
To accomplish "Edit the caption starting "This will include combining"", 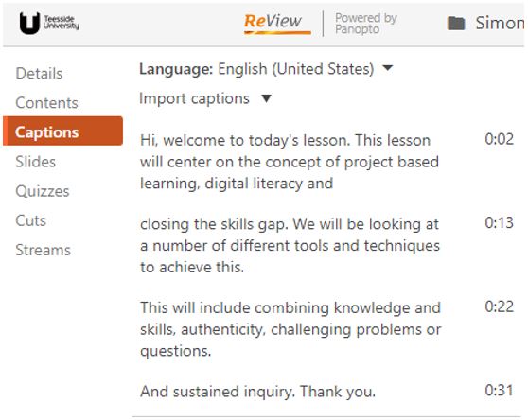I will coord(290,329).
